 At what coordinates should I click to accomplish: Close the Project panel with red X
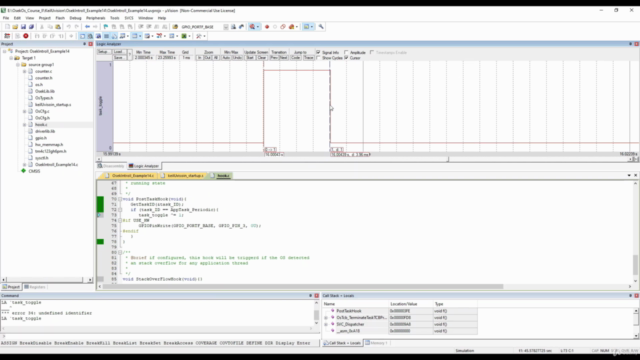click(x=91, y=44)
